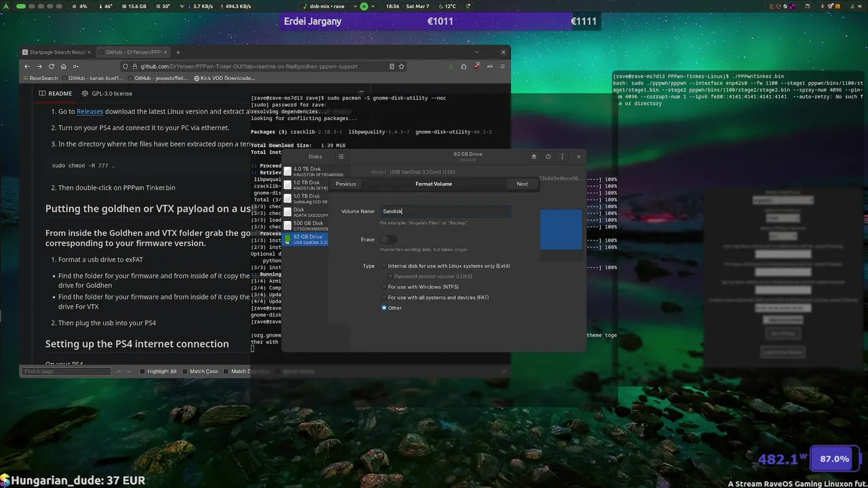Open a new browser tab
The width and height of the screenshot is (868, 488).
[178, 52]
